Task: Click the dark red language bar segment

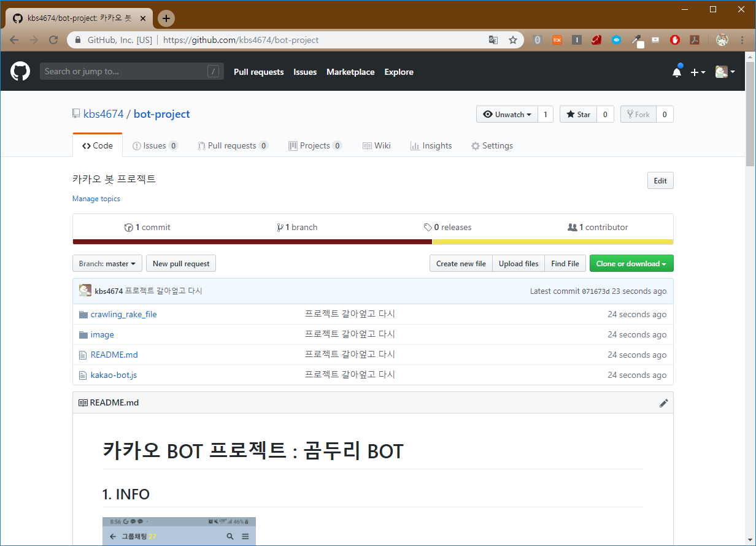Action: [252, 242]
